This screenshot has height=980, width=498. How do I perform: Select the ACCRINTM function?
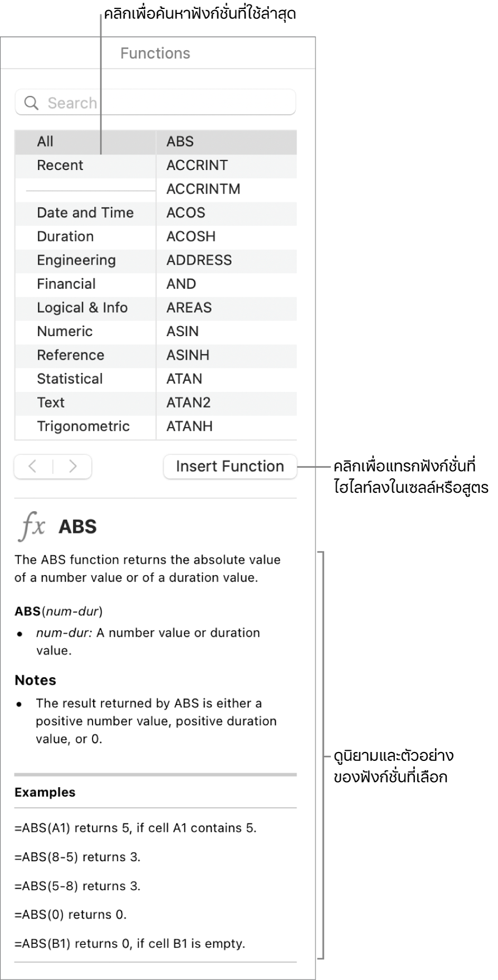pos(203,189)
